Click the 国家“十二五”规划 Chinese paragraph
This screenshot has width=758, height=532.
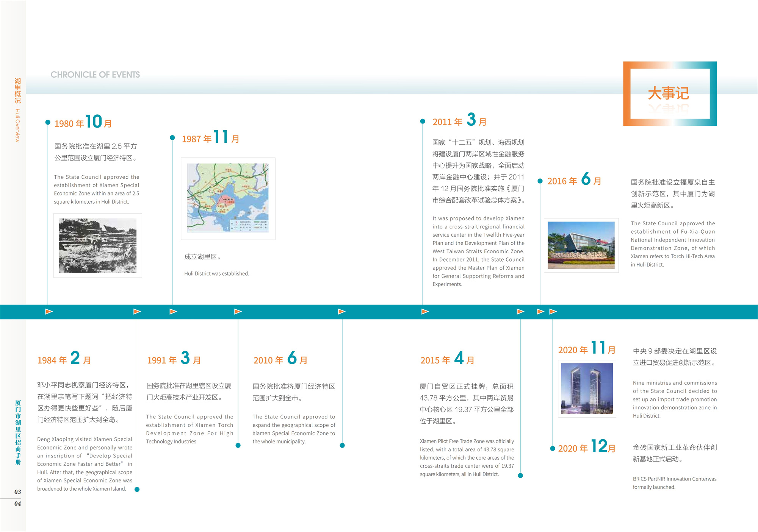tap(479, 171)
